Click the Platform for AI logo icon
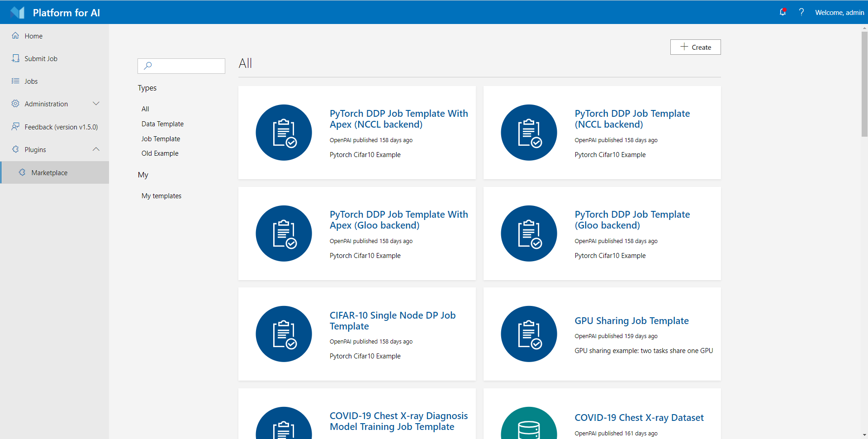 17,13
